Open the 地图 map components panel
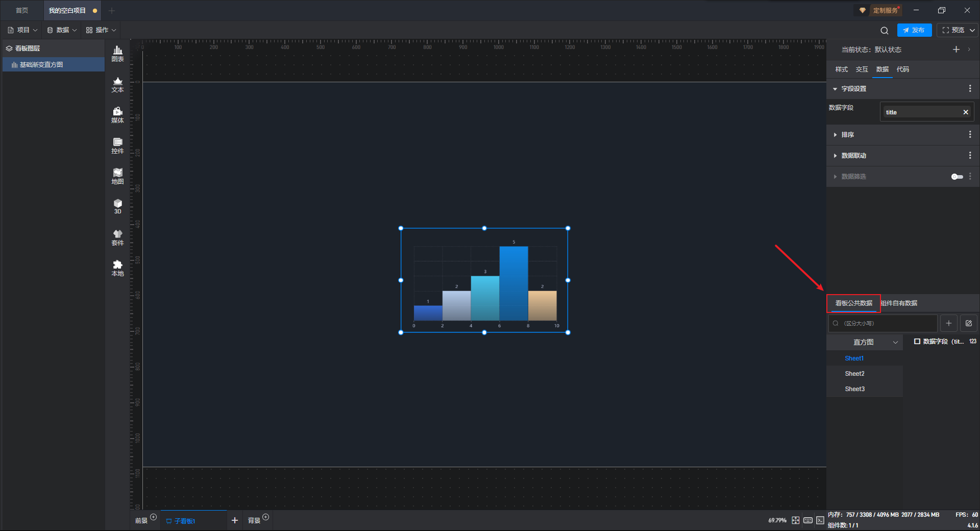Image resolution: width=980 pixels, height=531 pixels. pos(117,176)
